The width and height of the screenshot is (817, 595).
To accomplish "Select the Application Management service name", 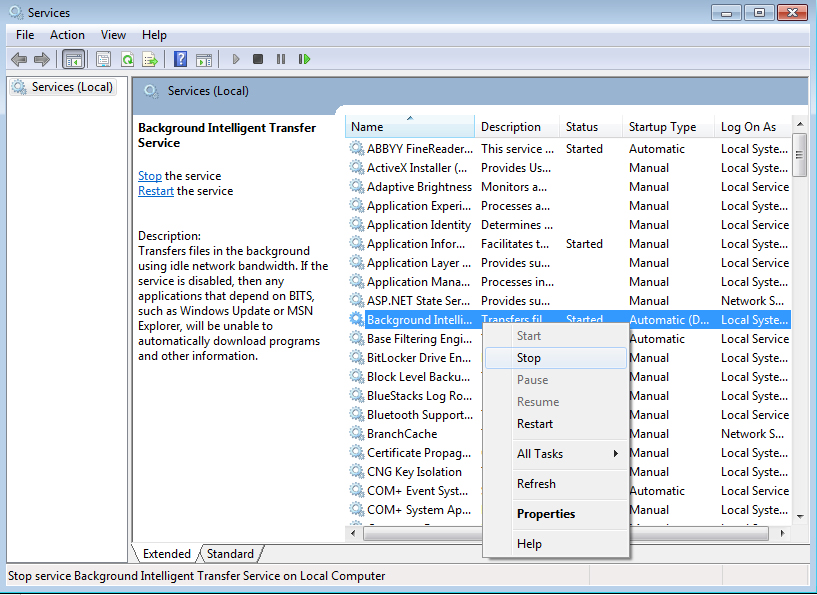I will tap(418, 282).
